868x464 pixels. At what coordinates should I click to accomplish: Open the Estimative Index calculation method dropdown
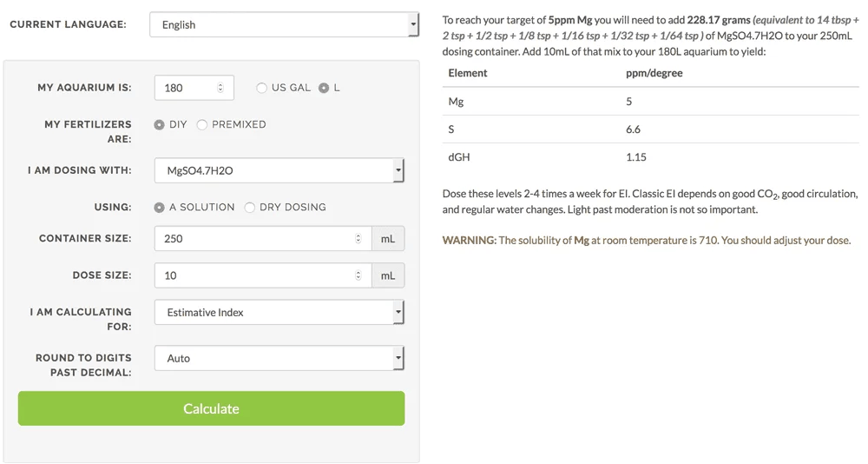[279, 313]
